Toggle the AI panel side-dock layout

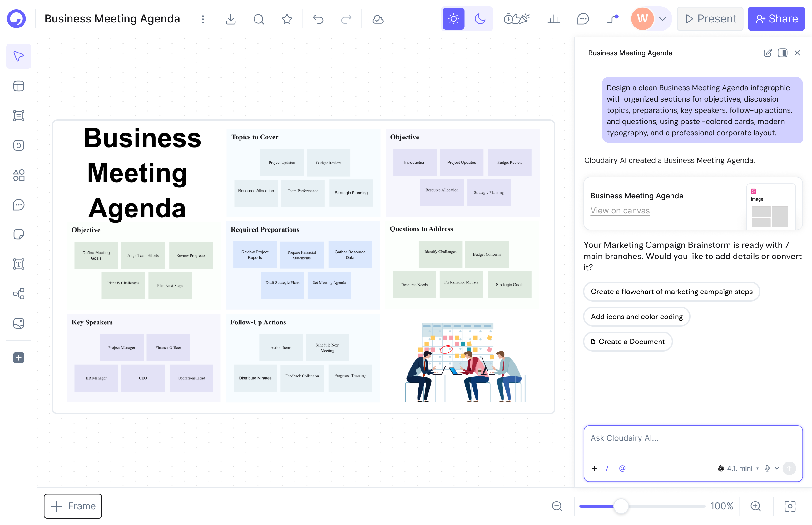point(782,53)
